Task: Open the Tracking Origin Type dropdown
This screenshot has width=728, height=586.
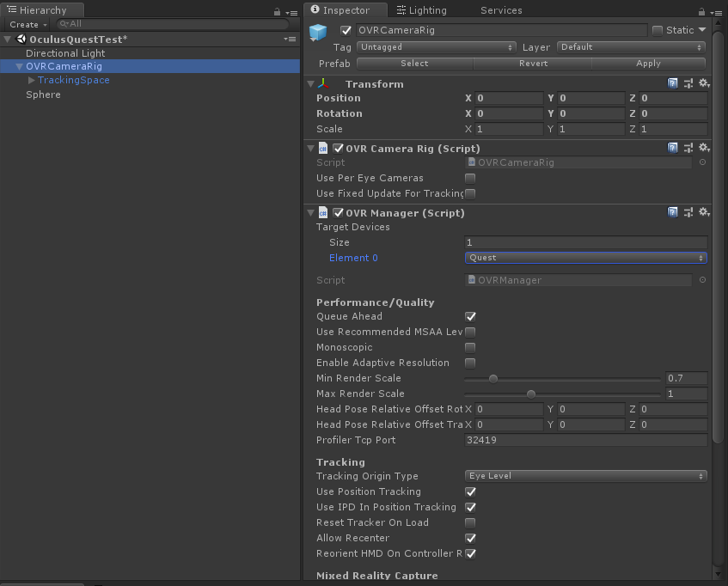Action: click(585, 476)
